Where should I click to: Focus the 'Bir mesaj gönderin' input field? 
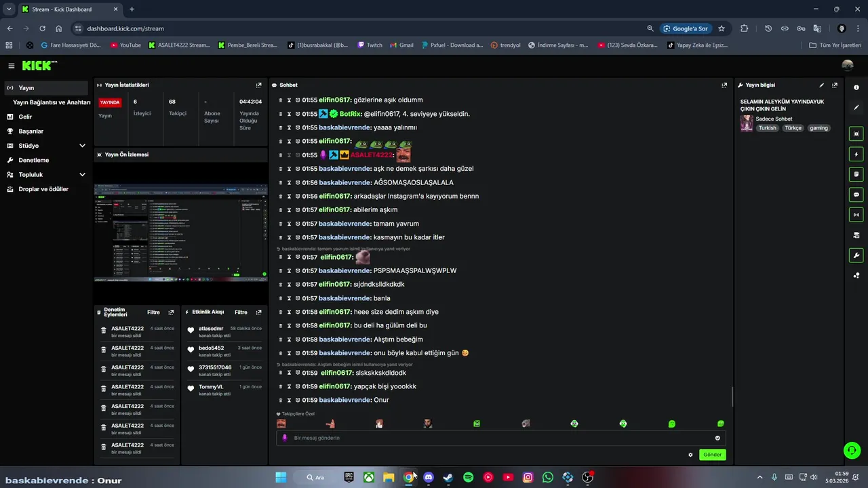click(x=500, y=438)
